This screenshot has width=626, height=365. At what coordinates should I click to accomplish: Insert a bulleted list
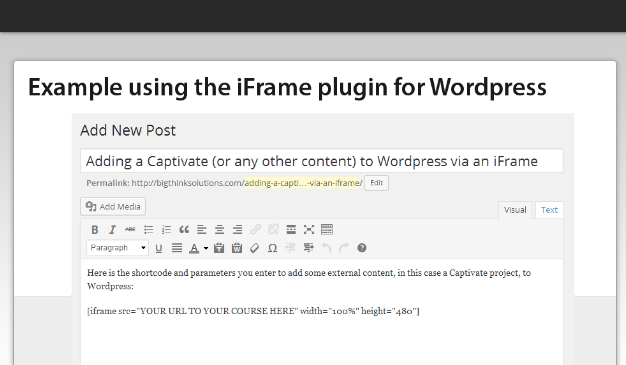tap(148, 230)
